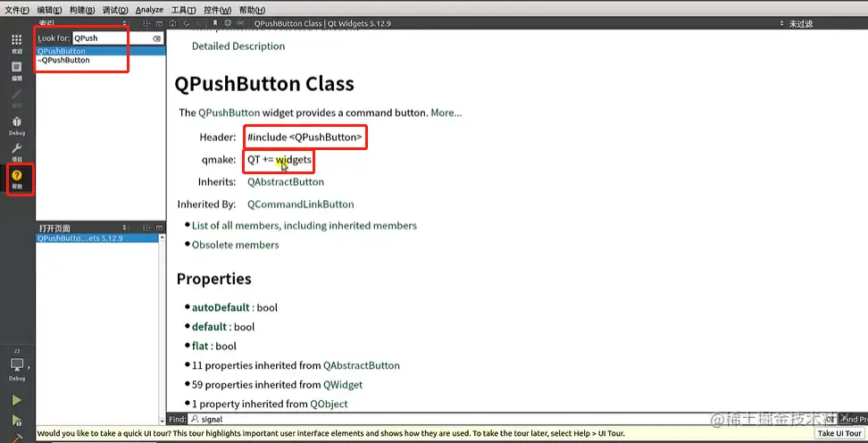Open QObject inherited property link
This screenshot has width=868, height=443.
pyautogui.click(x=329, y=404)
